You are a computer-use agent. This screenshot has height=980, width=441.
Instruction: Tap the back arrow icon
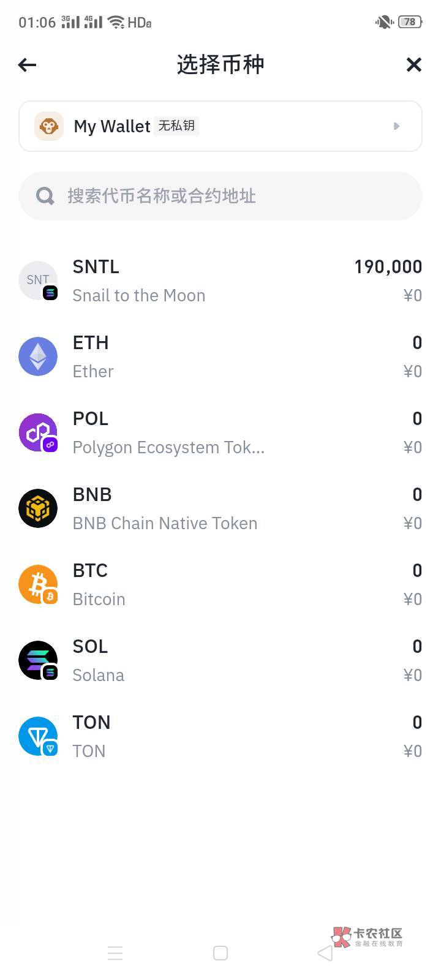[28, 64]
